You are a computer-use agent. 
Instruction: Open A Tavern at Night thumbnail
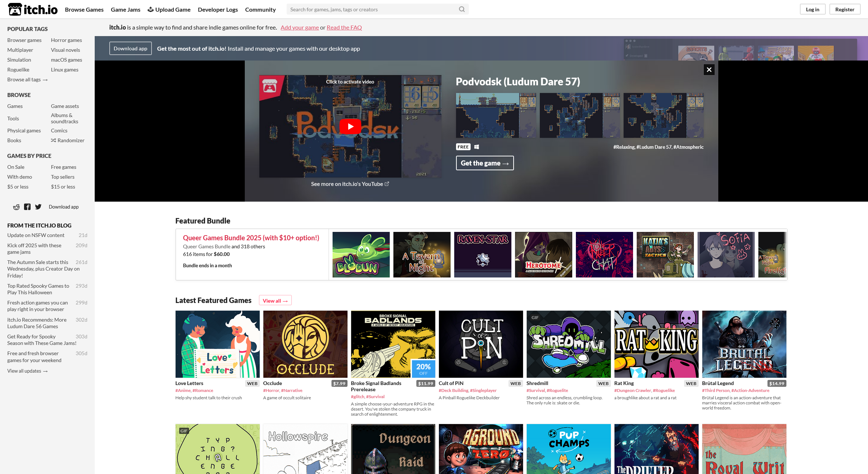422,255
